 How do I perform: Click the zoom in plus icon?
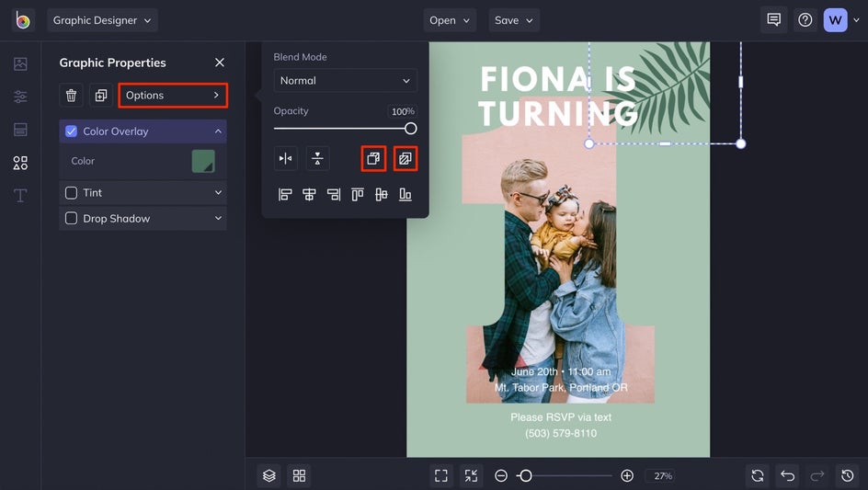coord(627,475)
